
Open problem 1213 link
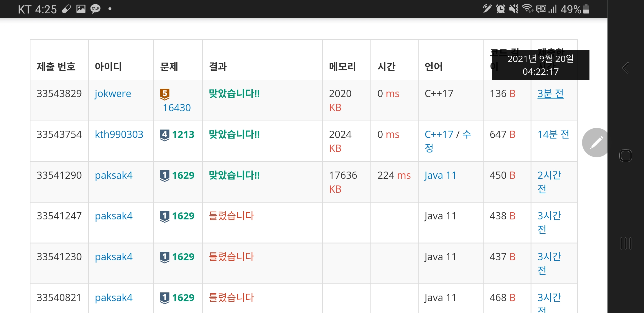tap(183, 134)
